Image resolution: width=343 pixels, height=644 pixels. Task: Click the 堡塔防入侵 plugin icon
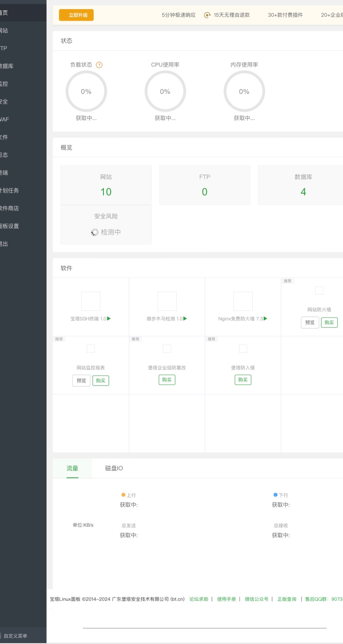(x=243, y=348)
